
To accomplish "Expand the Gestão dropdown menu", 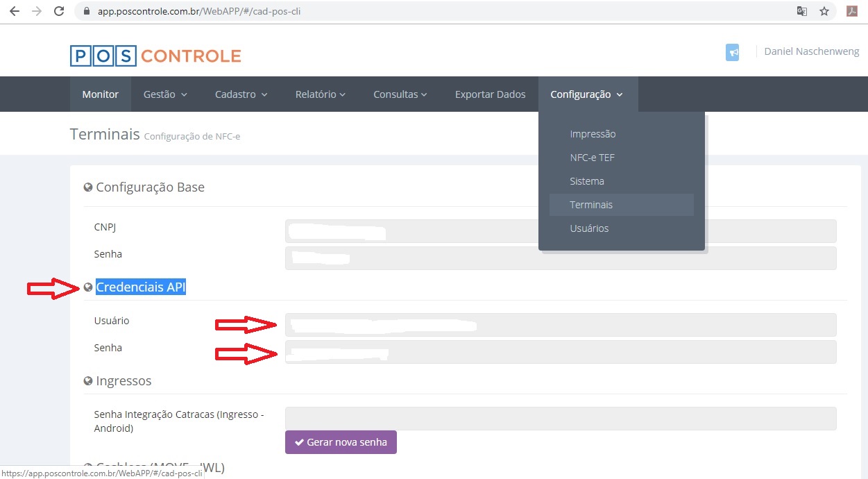I will pyautogui.click(x=165, y=94).
